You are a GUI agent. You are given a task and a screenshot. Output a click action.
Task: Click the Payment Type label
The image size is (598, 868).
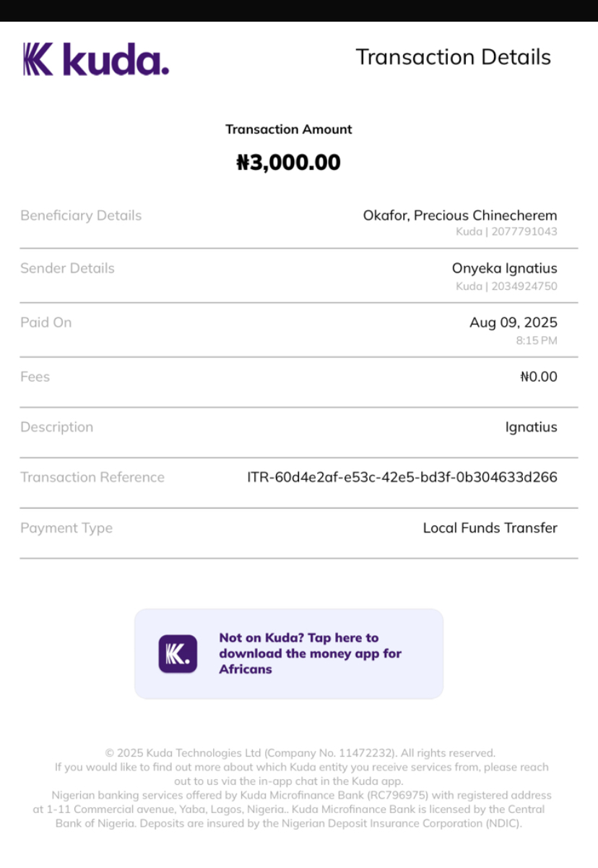coord(66,528)
